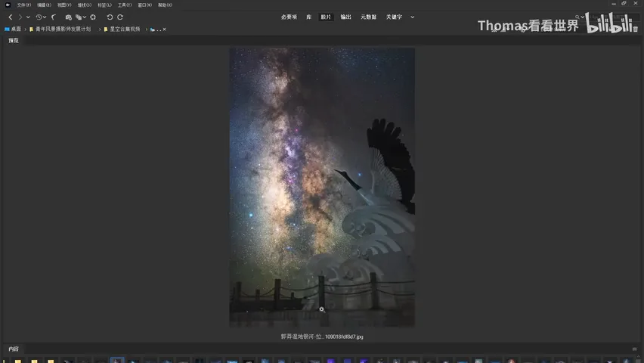
Task: Go back to the previous folder
Action: coord(11,17)
